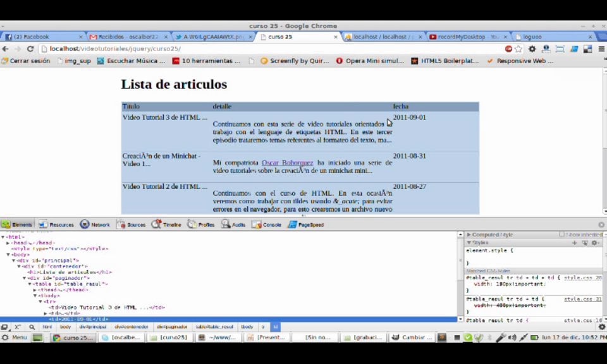607x364 pixels.
Task: Toggle element state icon in Styles header
Action: point(584,243)
